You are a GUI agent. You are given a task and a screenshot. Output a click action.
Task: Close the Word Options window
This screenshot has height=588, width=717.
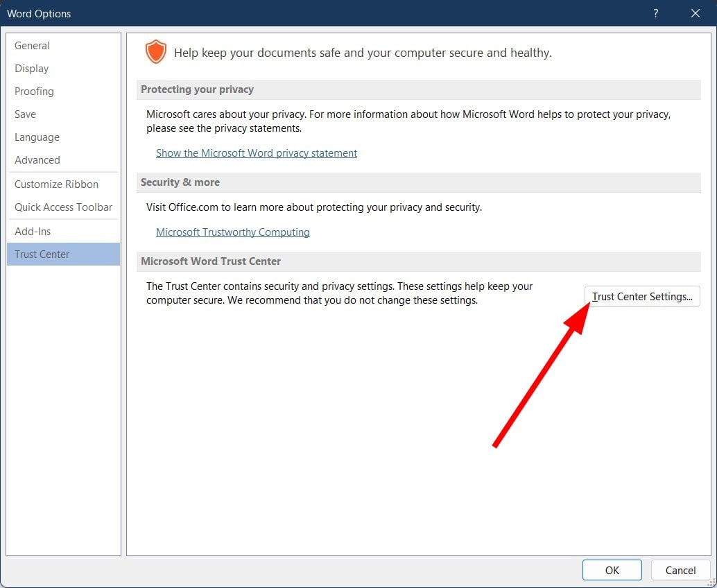695,13
